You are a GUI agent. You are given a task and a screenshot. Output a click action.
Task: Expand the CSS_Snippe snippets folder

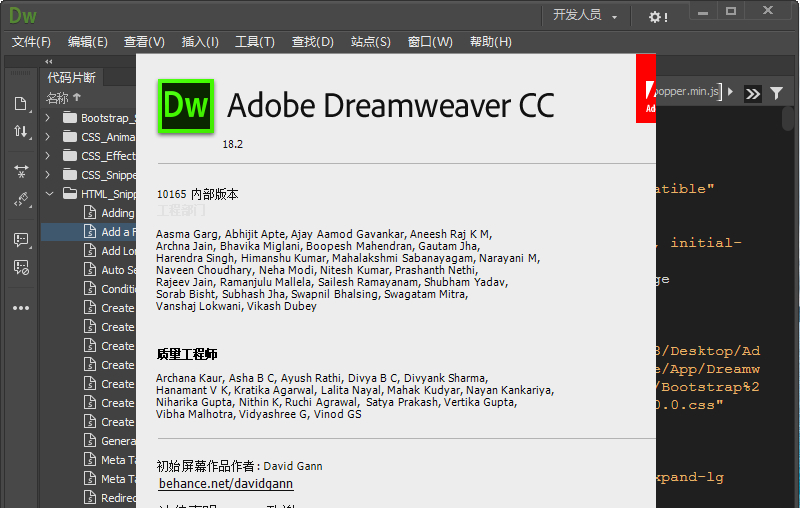point(48,175)
